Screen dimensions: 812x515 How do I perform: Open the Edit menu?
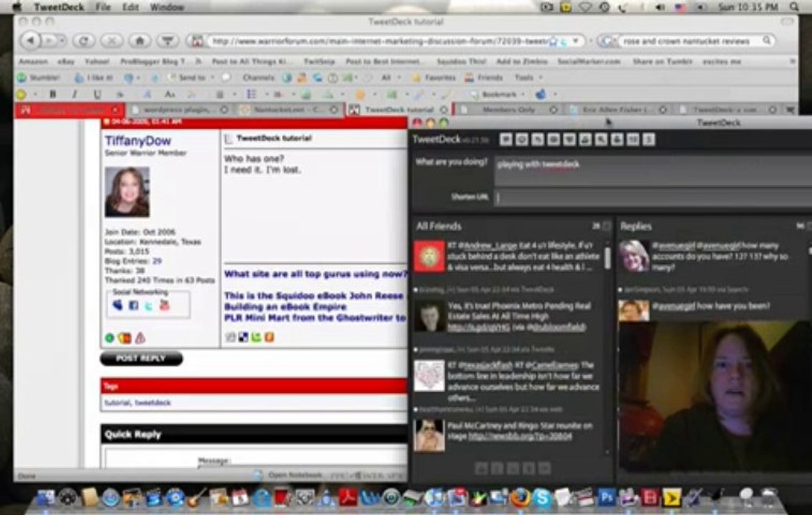[130, 6]
